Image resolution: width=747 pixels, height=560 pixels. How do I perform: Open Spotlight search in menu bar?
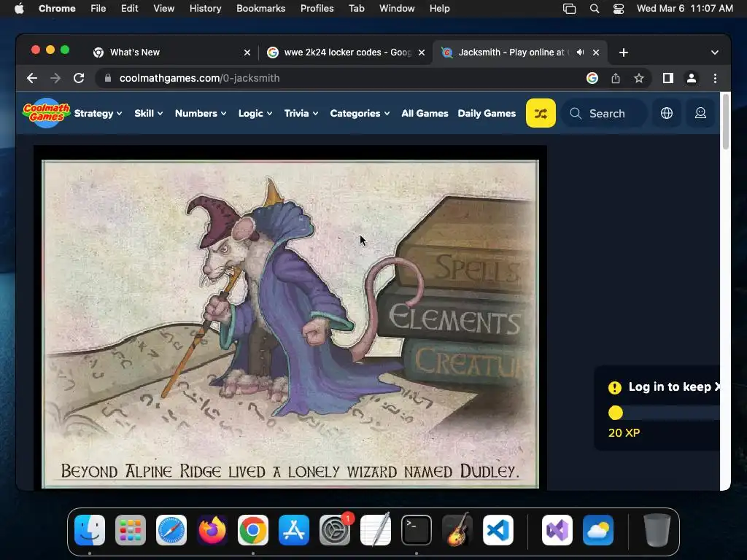click(x=594, y=9)
